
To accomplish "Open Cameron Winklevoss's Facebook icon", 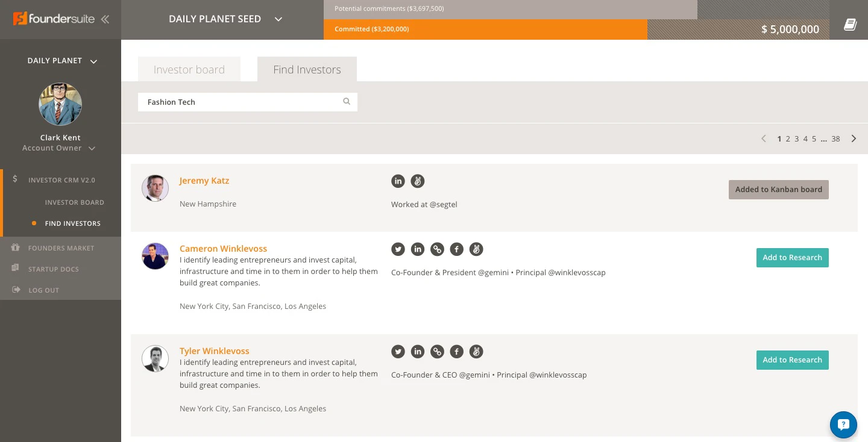I will click(456, 249).
